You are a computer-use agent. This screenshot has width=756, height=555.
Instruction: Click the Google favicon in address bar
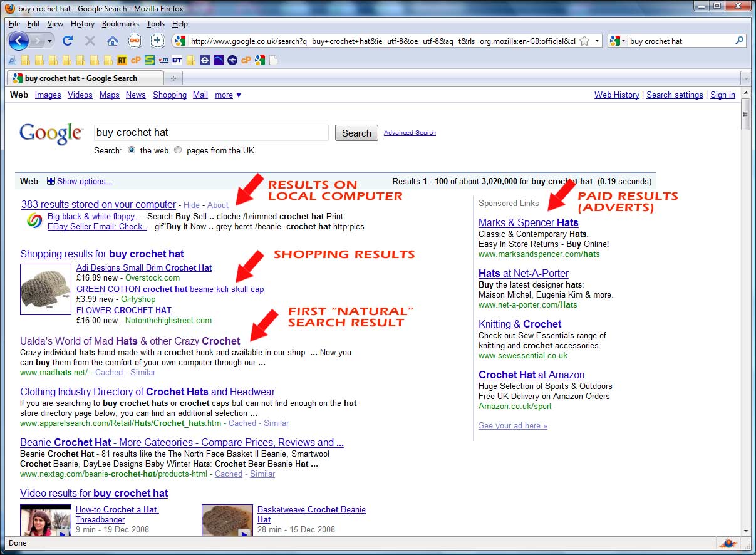click(x=180, y=41)
